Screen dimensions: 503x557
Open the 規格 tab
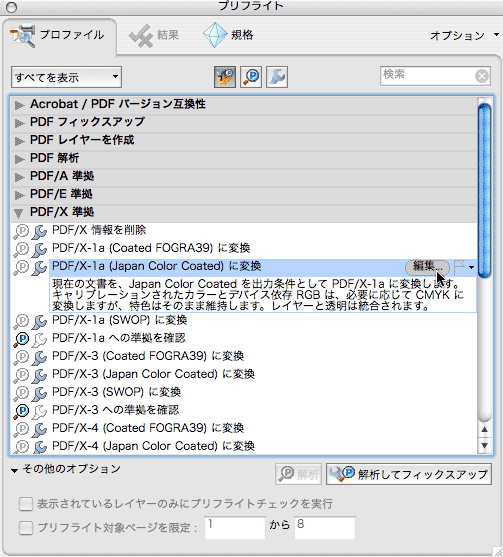pyautogui.click(x=228, y=36)
